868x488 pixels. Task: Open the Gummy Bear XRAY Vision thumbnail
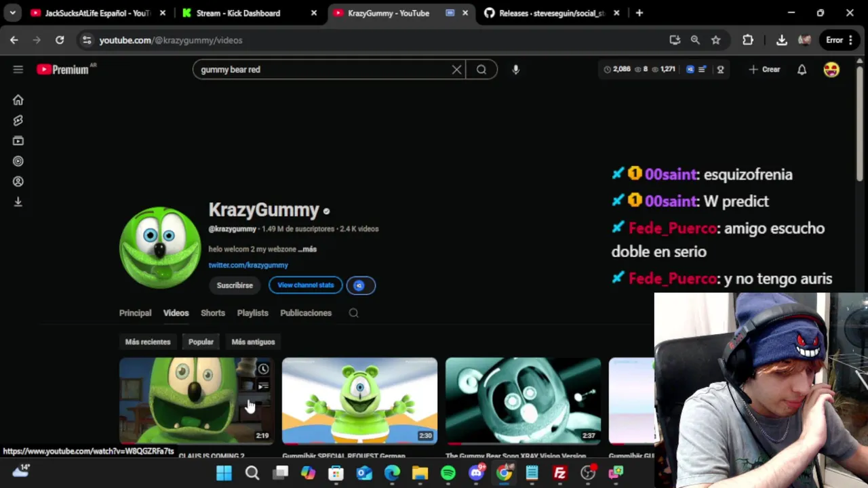(523, 401)
